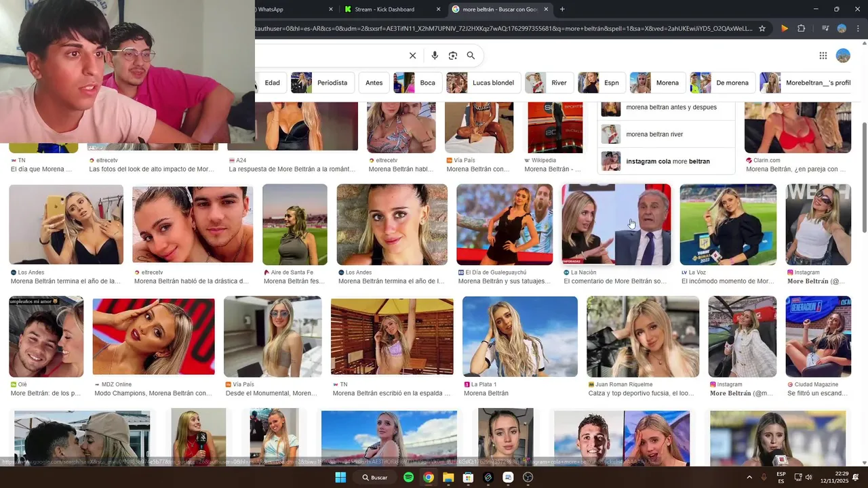The height and width of the screenshot is (488, 868).
Task: Open the clock and date panel
Action: click(836, 477)
